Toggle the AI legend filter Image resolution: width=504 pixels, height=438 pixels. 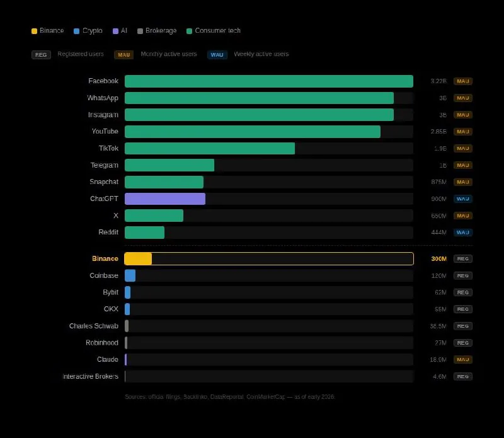120,30
